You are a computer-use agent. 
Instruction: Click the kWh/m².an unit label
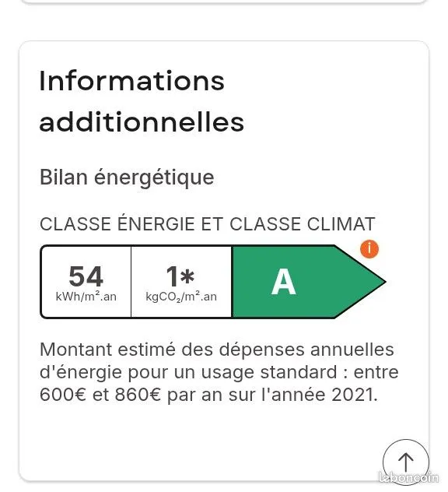coord(86,296)
